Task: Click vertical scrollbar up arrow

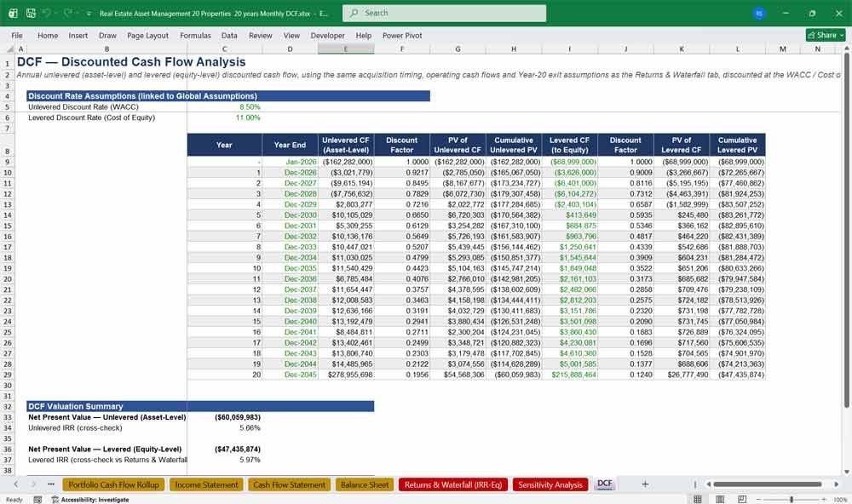Action: point(846,49)
